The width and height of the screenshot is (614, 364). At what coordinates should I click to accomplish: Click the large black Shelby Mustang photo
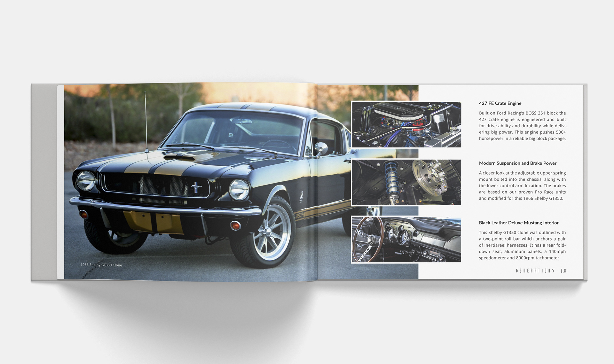point(241,182)
